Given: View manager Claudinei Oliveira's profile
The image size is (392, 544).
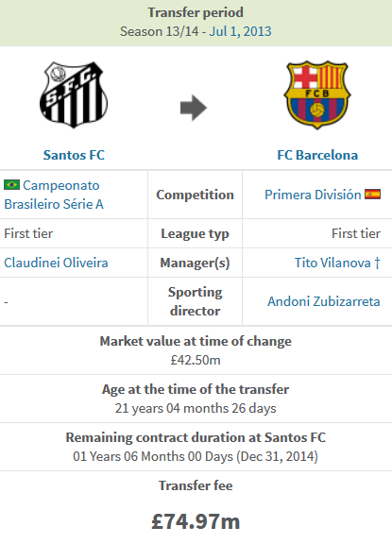Looking at the screenshot, I should [56, 263].
